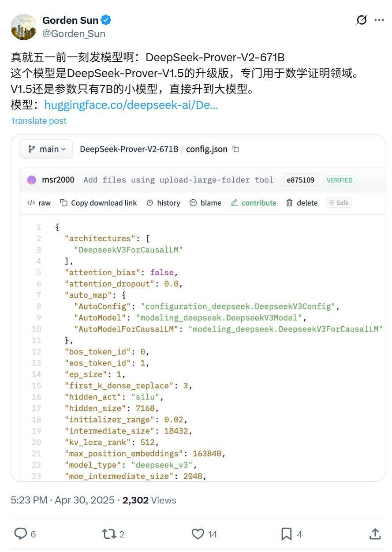
Task: Select the raw file view
Action: coord(39,203)
